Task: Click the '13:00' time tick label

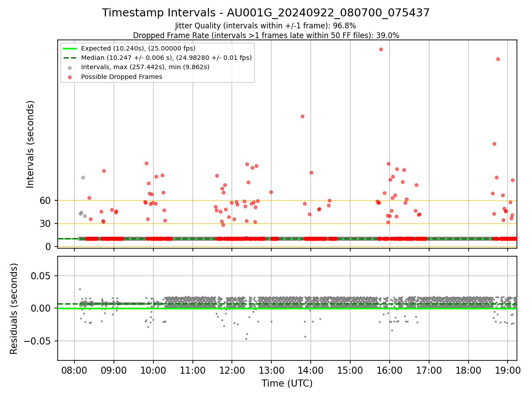Action: pyautogui.click(x=271, y=371)
